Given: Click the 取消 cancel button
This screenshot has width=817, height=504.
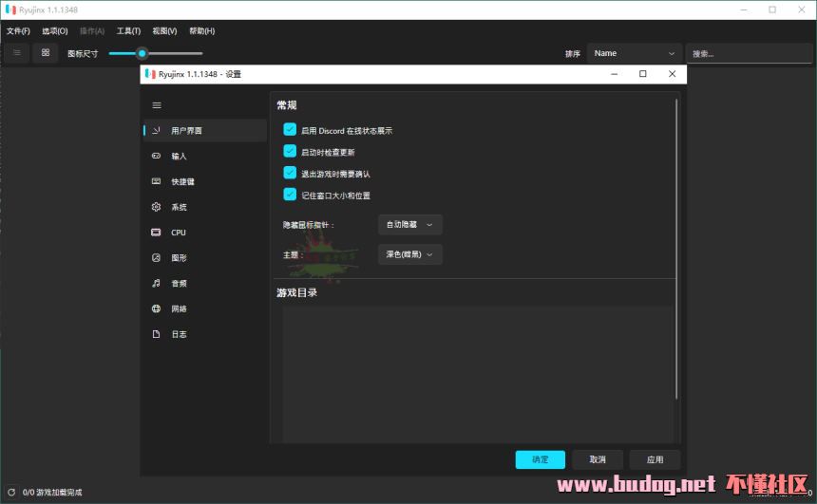Looking at the screenshot, I should pos(598,459).
